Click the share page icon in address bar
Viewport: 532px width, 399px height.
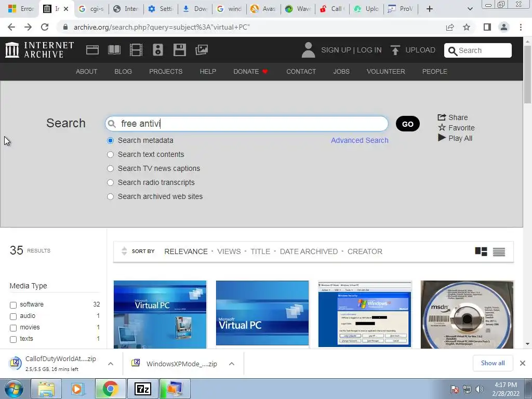[450, 27]
